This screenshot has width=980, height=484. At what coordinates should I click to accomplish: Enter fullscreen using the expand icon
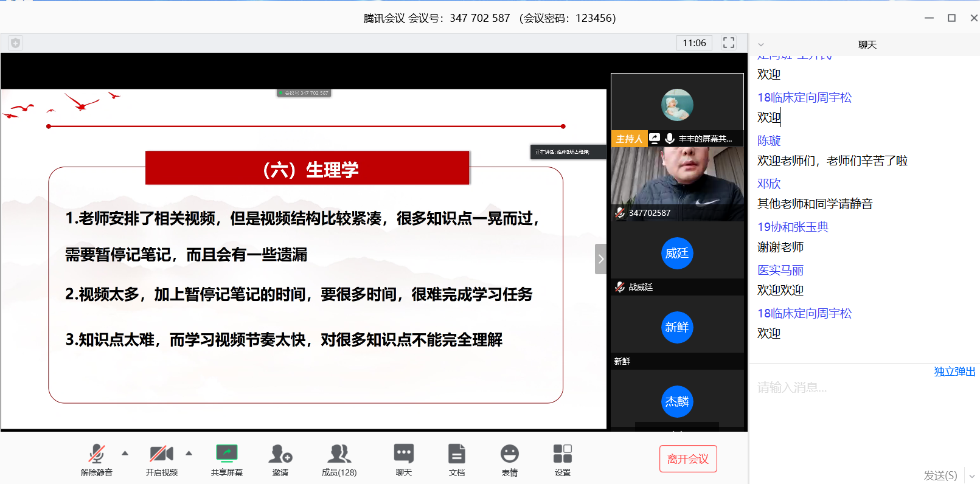[728, 43]
